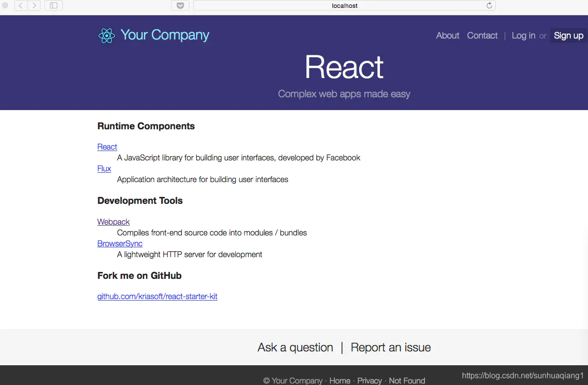588x385 pixels.
Task: Open footer Home link
Action: 340,381
